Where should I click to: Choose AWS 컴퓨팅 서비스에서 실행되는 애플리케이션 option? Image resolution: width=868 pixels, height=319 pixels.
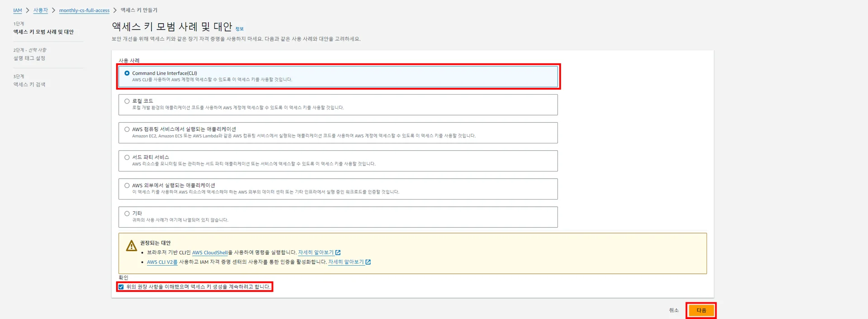click(127, 129)
